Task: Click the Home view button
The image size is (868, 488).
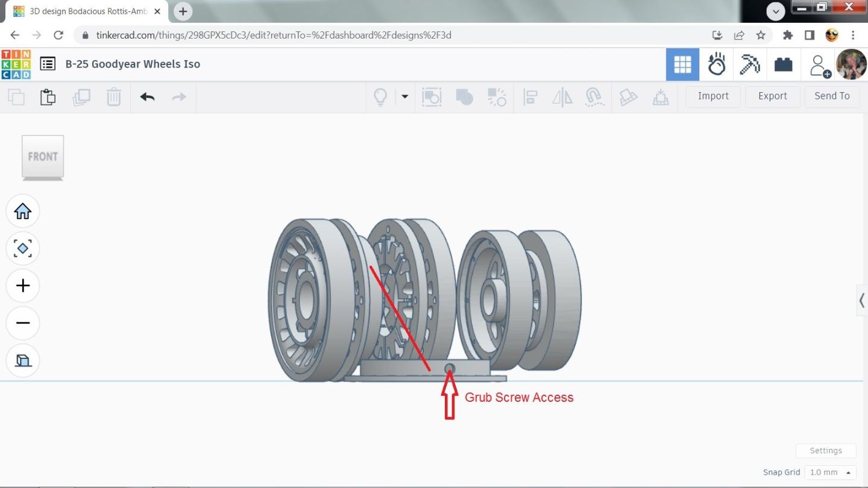Action: 23,211
